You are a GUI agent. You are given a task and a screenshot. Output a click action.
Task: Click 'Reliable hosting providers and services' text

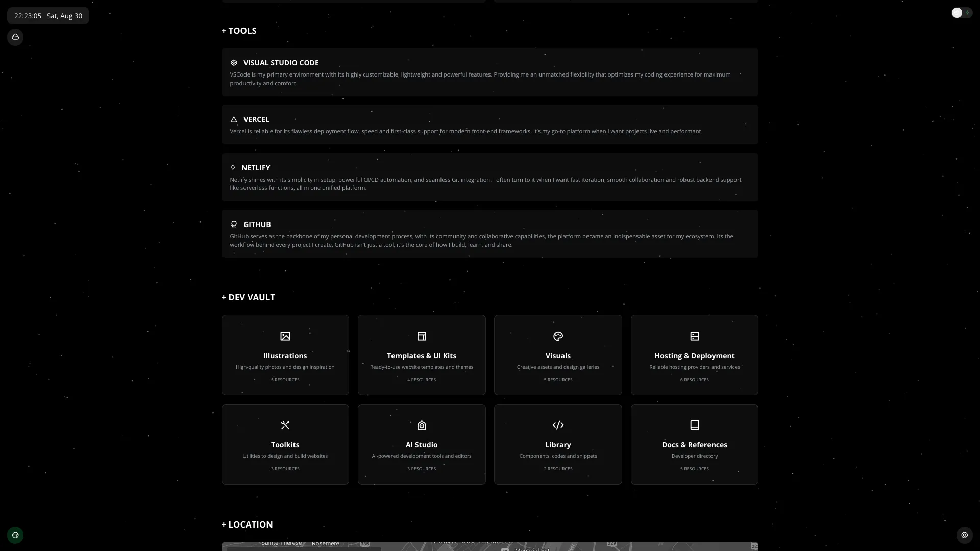click(x=695, y=367)
